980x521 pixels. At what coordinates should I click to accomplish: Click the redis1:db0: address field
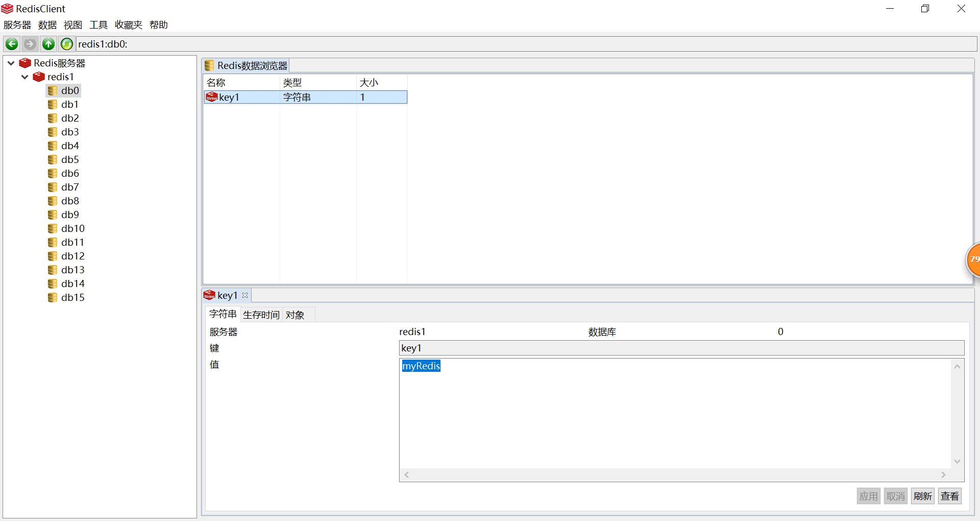[x=527, y=44]
